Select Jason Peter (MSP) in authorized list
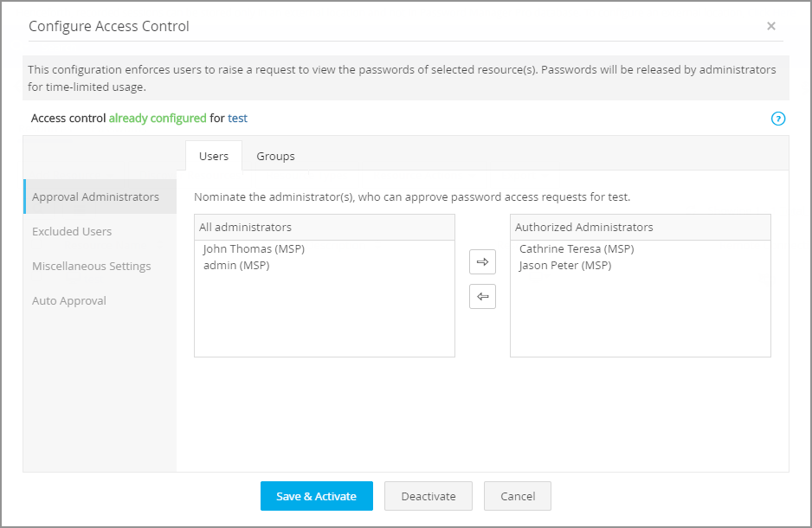Image resolution: width=812 pixels, height=528 pixels. (x=564, y=265)
